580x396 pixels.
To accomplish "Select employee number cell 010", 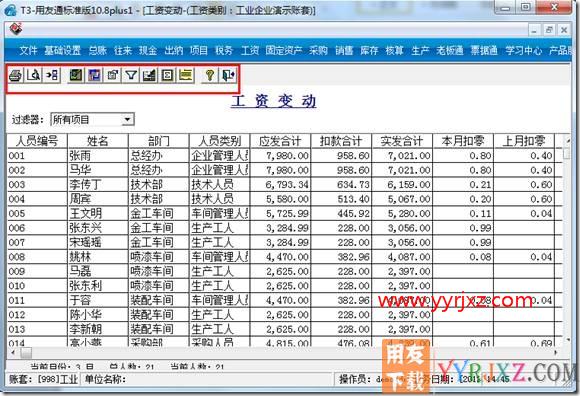I will tap(37, 286).
